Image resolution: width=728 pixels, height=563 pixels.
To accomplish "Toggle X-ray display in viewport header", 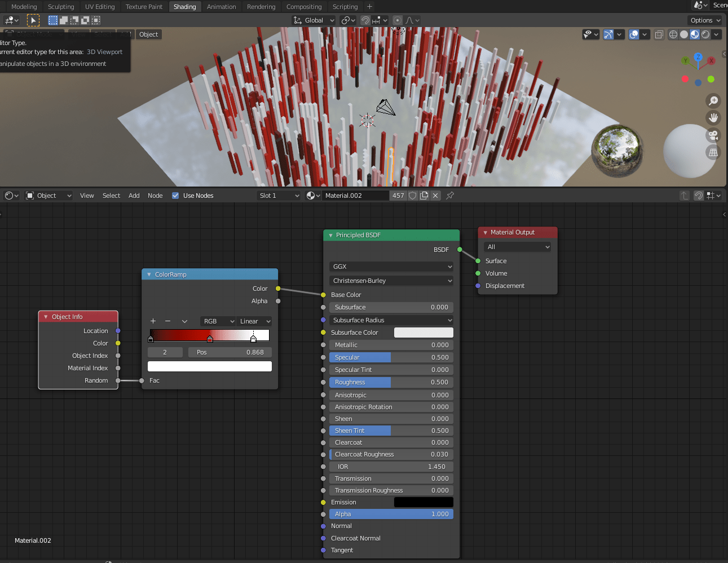I will point(659,34).
